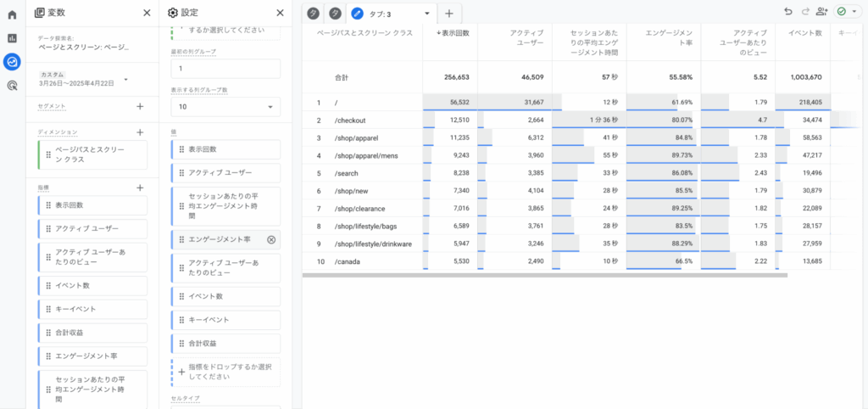Open the green check status dropdown
The image size is (868, 409).
tap(848, 12)
